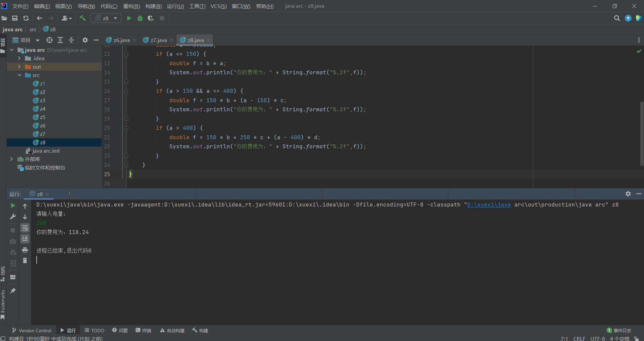The width and height of the screenshot is (644, 341).
Task: Open run panel gear settings
Action: pos(628,194)
